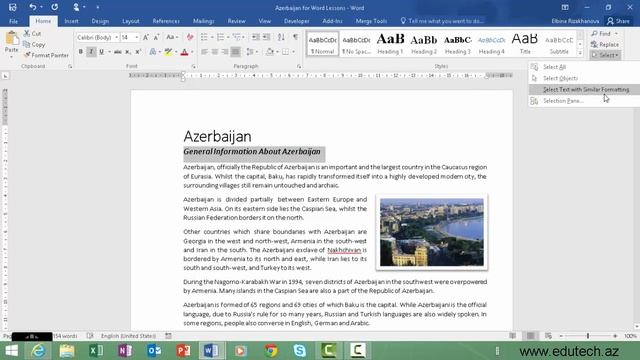Choose Select Objects from menu

tap(584, 78)
